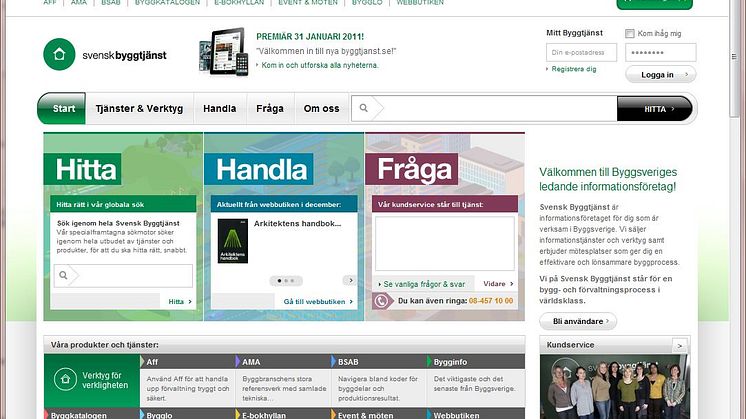Open the Aff product heading
Screen dimensions: 746x419
pos(152,362)
